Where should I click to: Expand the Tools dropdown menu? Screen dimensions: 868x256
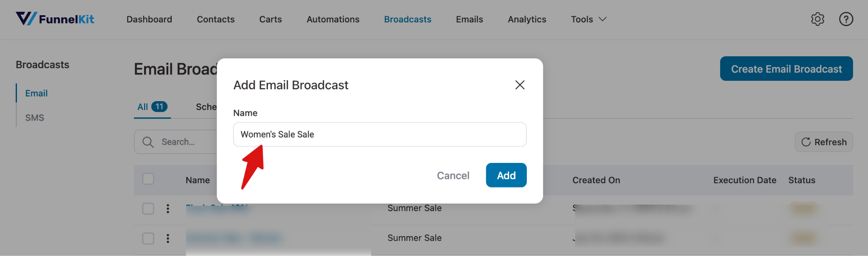[x=588, y=19]
